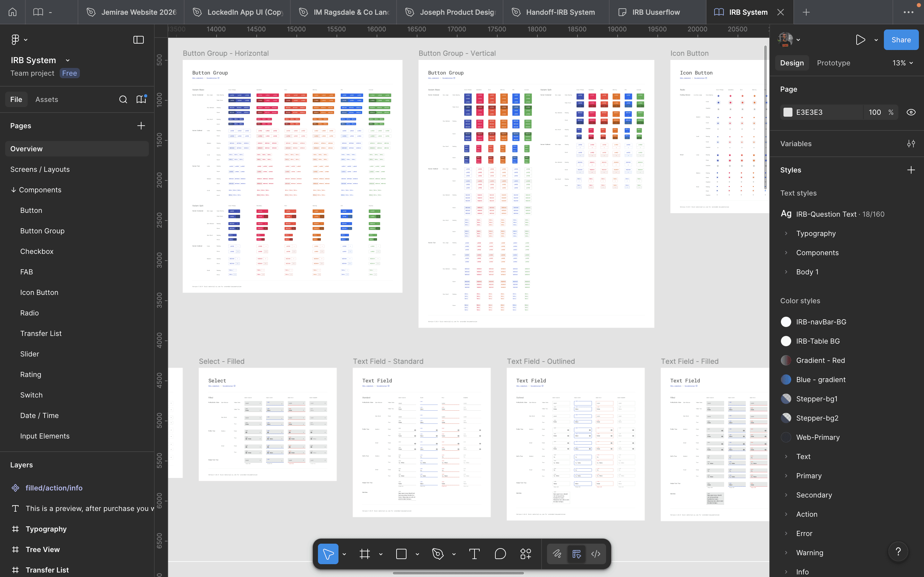Select the Text tool
The height and width of the screenshot is (577, 924).
474,554
